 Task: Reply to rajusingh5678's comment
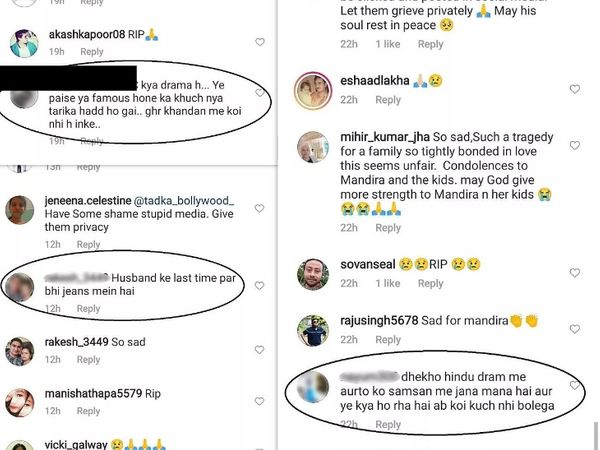388,340
